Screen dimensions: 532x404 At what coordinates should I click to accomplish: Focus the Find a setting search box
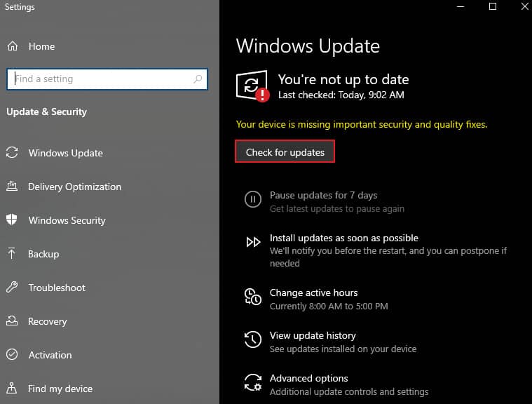(107, 79)
